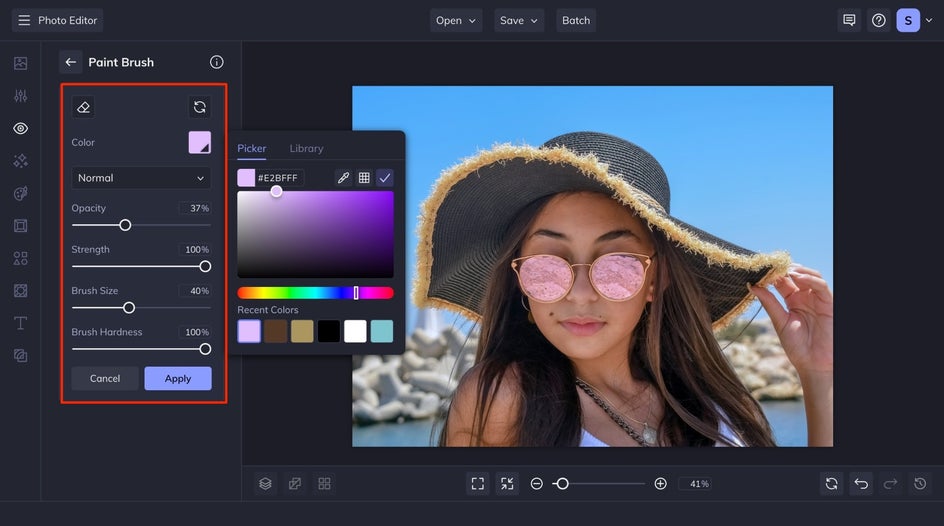Click the Cancel button
Viewport: 944px width, 526px height.
click(x=105, y=379)
